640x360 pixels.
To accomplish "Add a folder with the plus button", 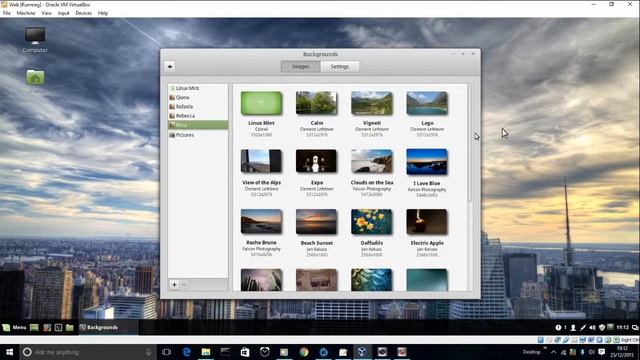I will [x=174, y=284].
